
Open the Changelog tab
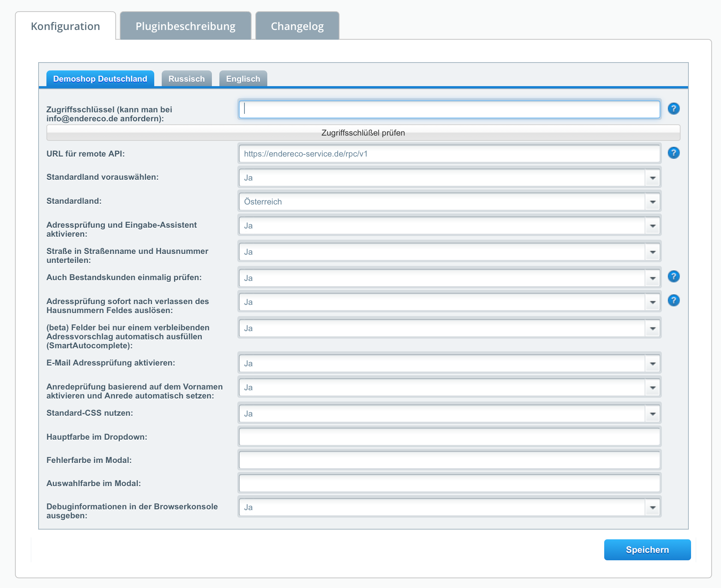click(x=297, y=26)
